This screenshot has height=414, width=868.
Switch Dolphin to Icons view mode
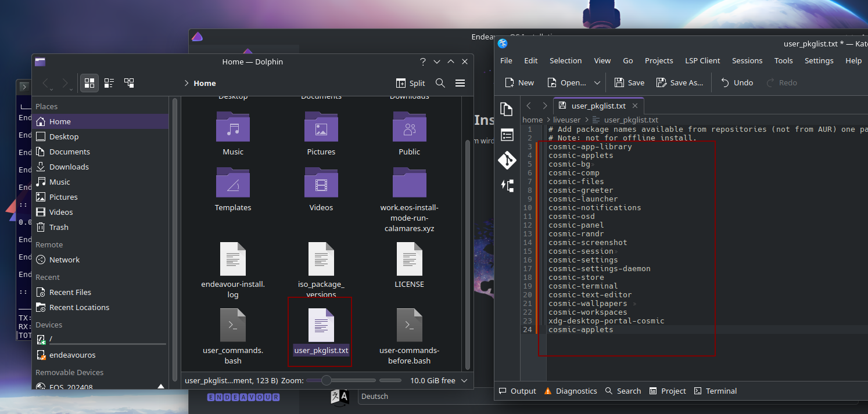pyautogui.click(x=89, y=83)
